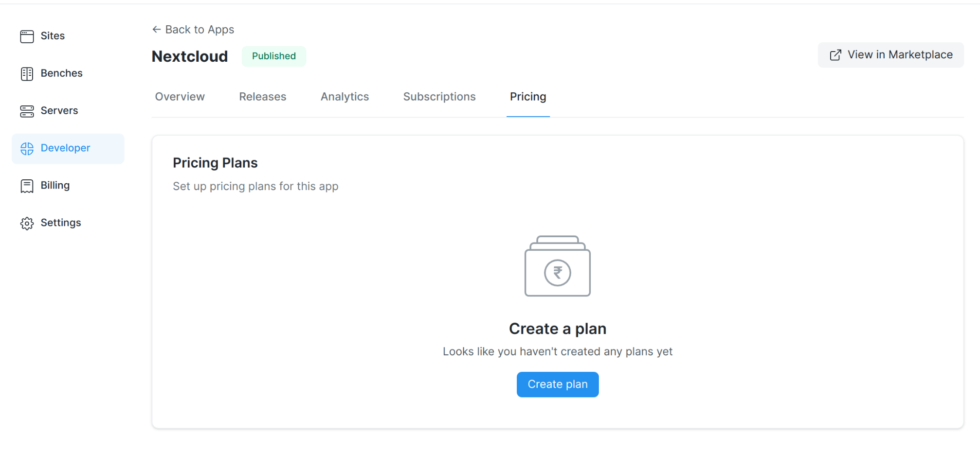Click View in Marketplace button

pos(890,55)
